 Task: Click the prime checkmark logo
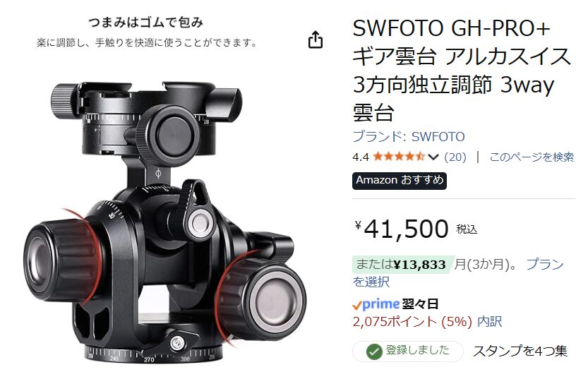pos(376,304)
